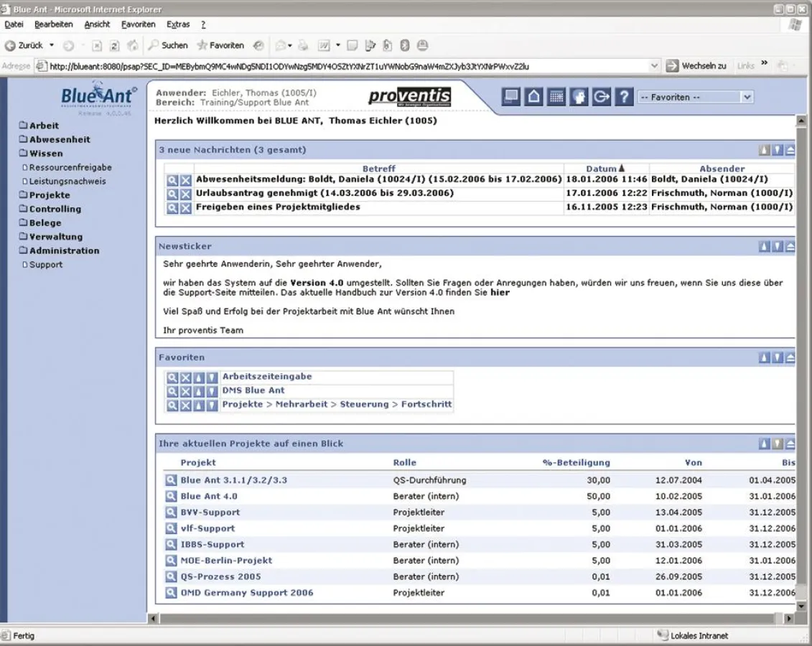Click the logout arrow icon in header

[x=602, y=97]
